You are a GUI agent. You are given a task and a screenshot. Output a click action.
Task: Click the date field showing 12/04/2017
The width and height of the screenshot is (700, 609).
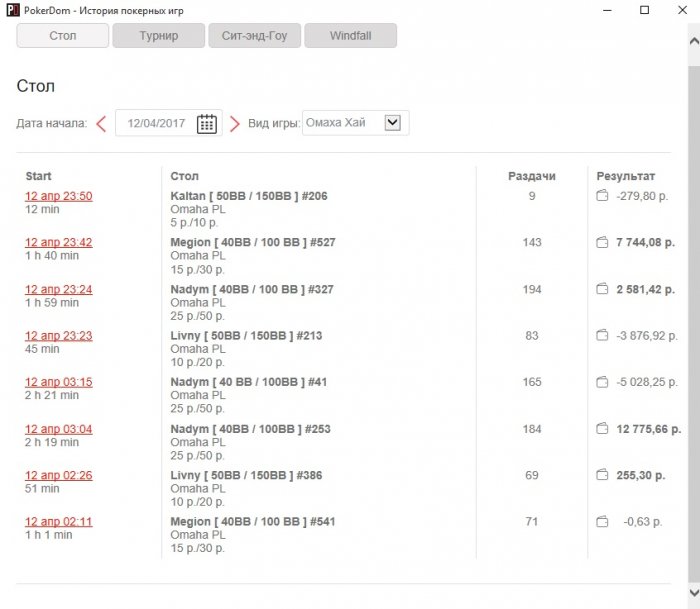(x=155, y=123)
